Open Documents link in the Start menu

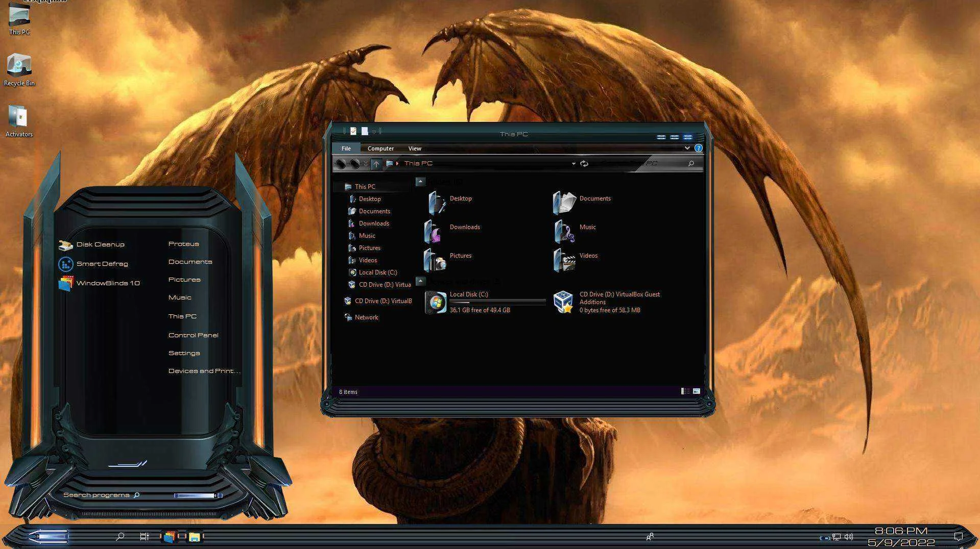click(x=190, y=262)
